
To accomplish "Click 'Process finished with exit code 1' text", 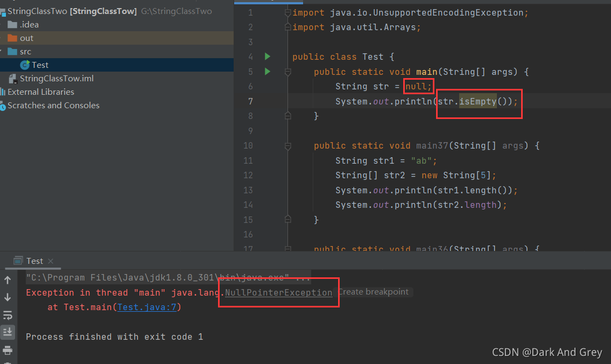I will 115,337.
